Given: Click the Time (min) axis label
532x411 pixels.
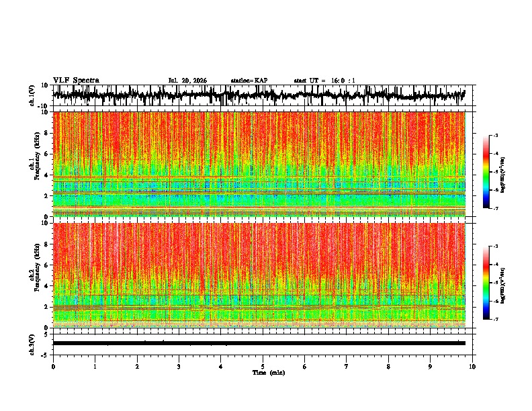Looking at the screenshot, I should 269,373.
